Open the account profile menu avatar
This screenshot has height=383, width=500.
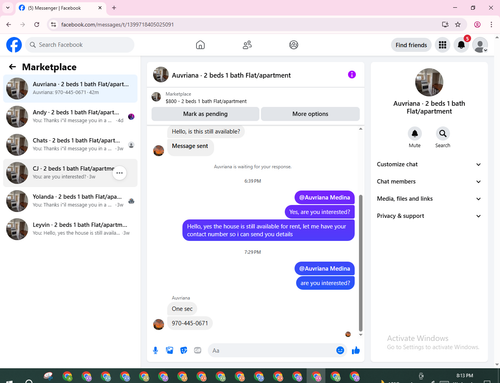point(480,45)
